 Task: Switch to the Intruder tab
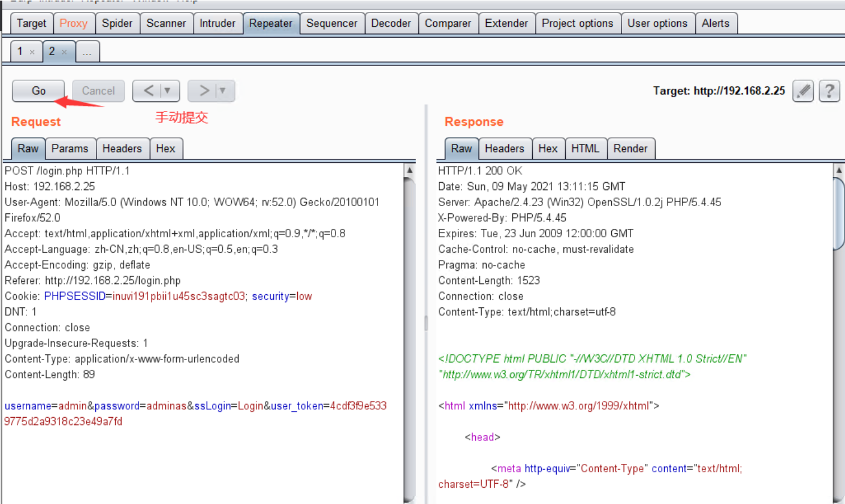217,23
